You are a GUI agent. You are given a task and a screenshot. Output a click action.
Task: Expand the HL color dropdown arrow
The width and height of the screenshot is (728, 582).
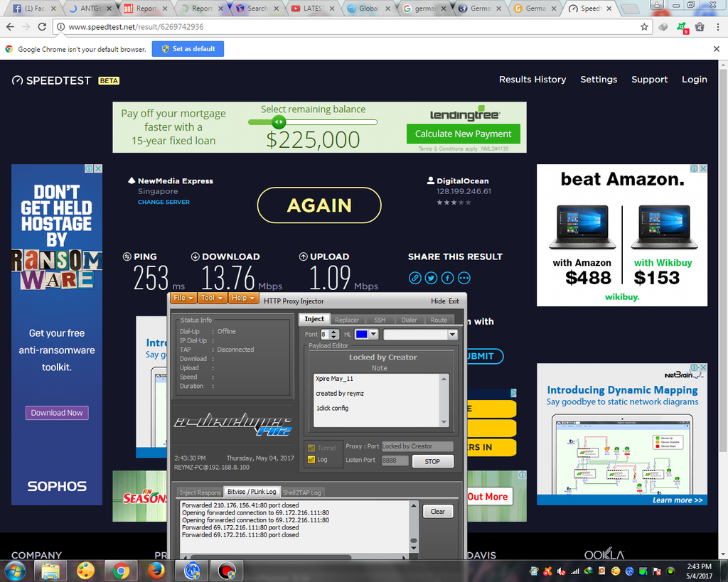[x=373, y=334]
